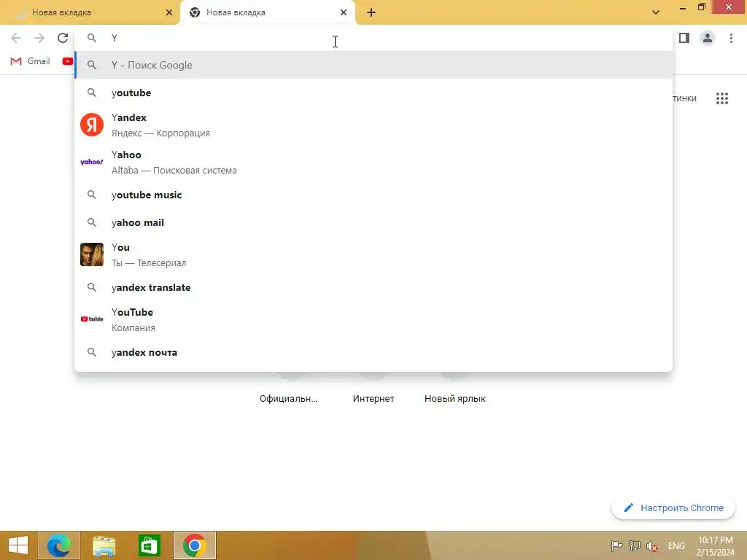
Task: Open the user profile avatar icon
Action: [x=708, y=38]
